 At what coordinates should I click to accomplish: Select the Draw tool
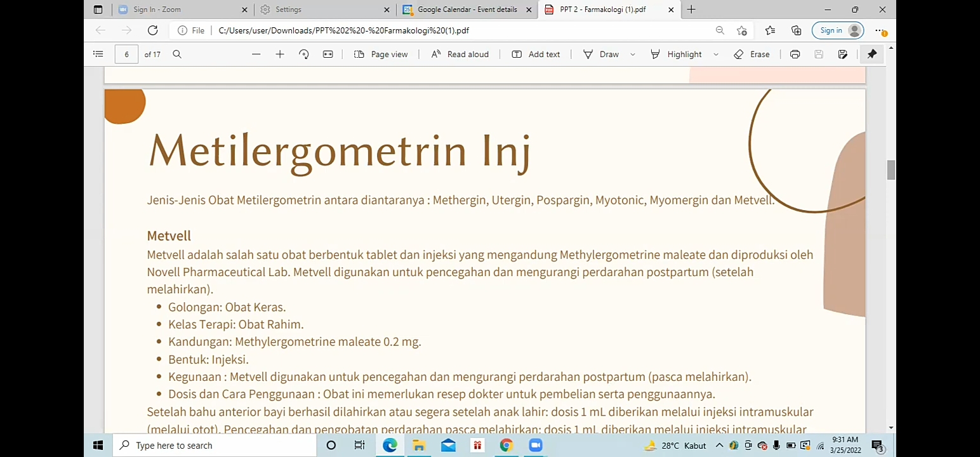coord(601,55)
